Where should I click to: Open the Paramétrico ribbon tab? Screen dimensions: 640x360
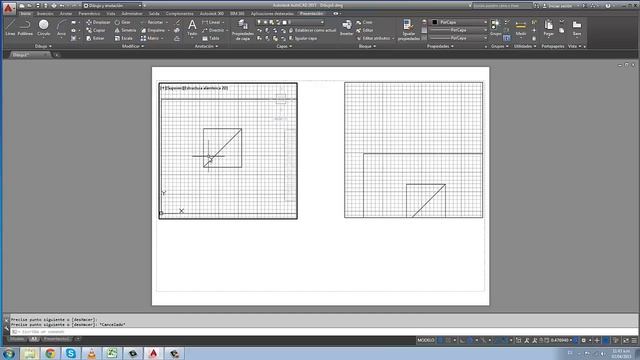point(89,13)
